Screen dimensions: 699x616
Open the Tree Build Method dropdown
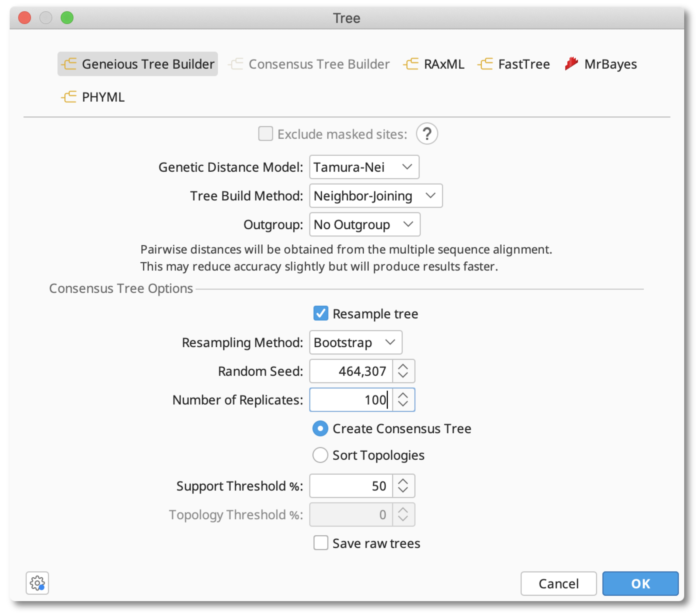(376, 196)
